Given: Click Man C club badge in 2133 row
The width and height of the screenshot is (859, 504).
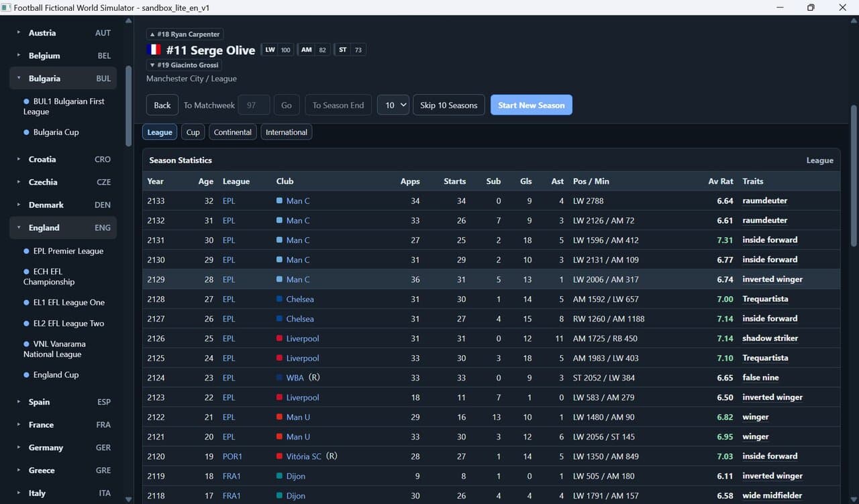Looking at the screenshot, I should click(279, 201).
